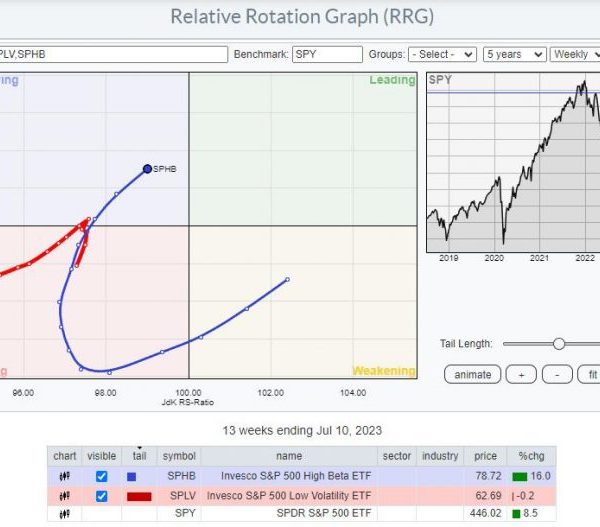
Task: Open chart icon for SPY row
Action: 64,514
